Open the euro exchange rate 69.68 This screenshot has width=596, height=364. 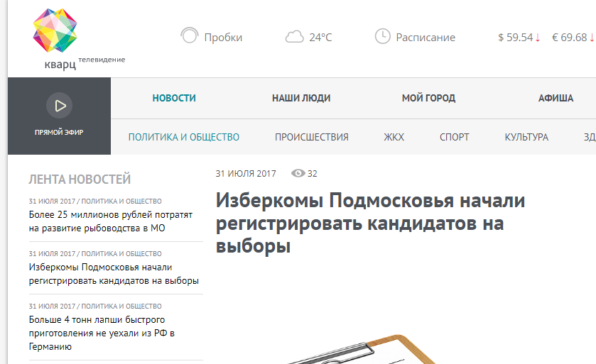click(x=573, y=38)
